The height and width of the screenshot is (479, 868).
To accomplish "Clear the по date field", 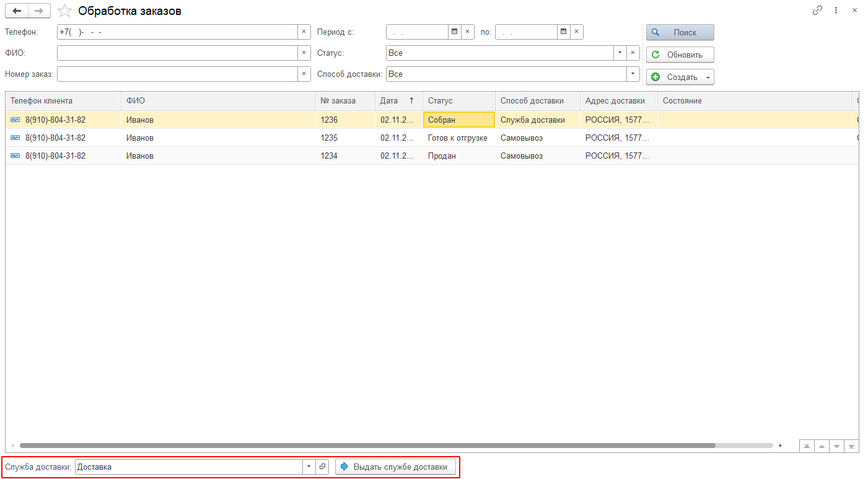I will [x=577, y=32].
